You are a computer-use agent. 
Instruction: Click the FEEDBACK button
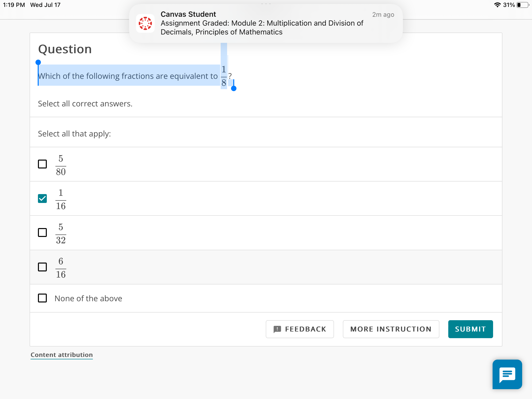click(x=299, y=329)
